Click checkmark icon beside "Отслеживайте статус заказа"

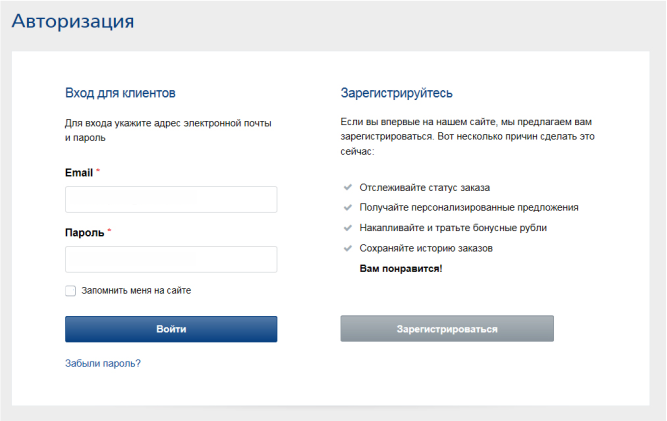(346, 187)
